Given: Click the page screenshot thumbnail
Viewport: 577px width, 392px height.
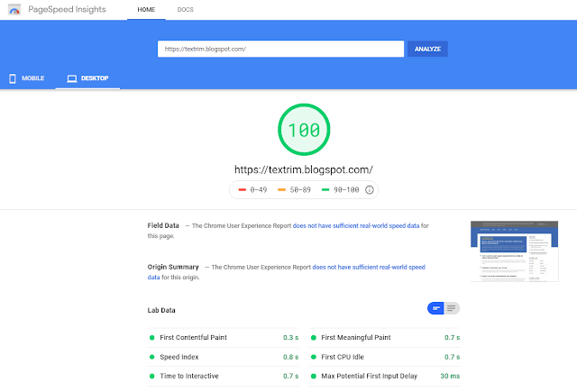Looking at the screenshot, I should click(x=515, y=251).
